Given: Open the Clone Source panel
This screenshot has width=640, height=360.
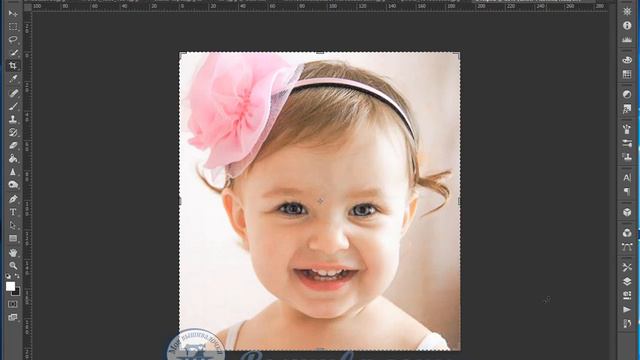Looking at the screenshot, I should tap(627, 157).
